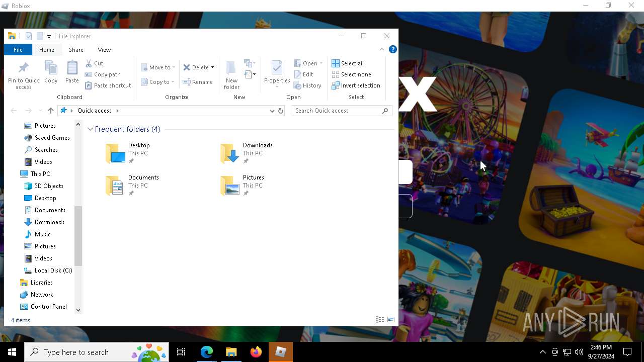Viewport: 644px width, 362px height.
Task: Click New folder quick access toolbar icon
Action: pos(39,36)
